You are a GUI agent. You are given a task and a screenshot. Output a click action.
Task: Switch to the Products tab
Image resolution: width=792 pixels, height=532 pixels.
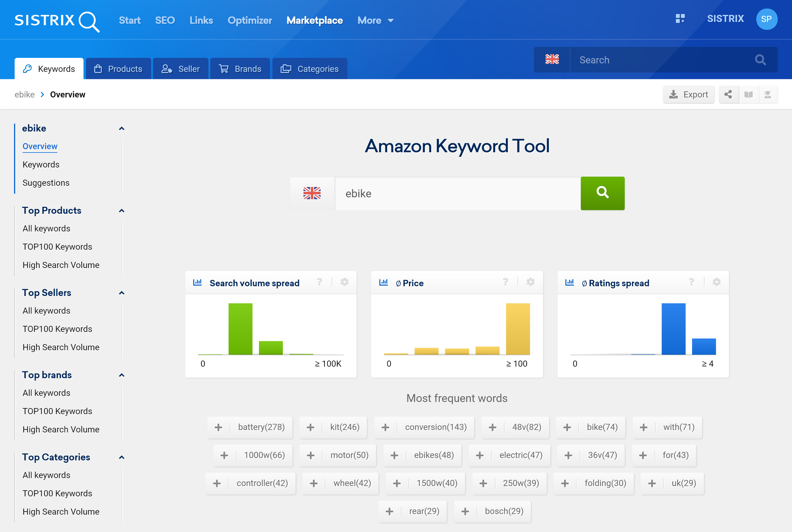click(x=118, y=69)
